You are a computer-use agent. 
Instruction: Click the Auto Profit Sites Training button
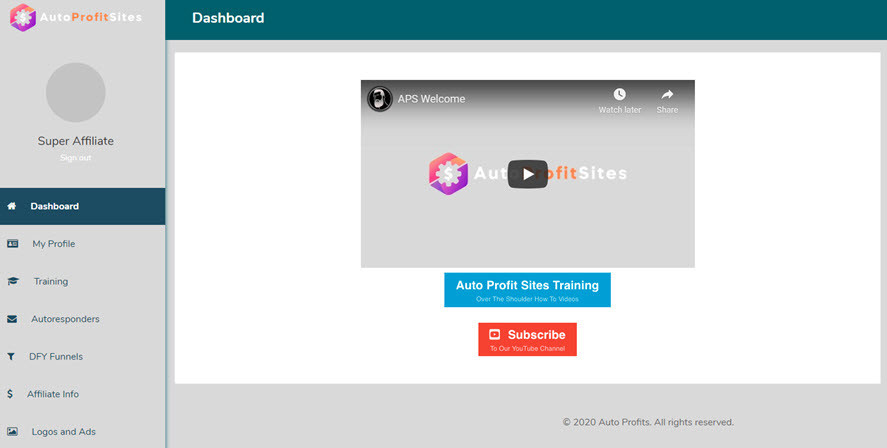click(x=527, y=290)
